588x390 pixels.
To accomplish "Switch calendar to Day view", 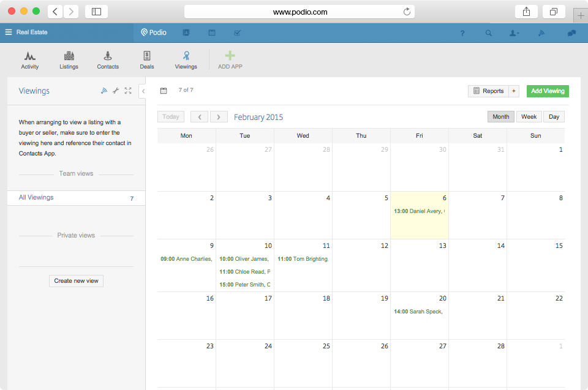I will pos(554,117).
